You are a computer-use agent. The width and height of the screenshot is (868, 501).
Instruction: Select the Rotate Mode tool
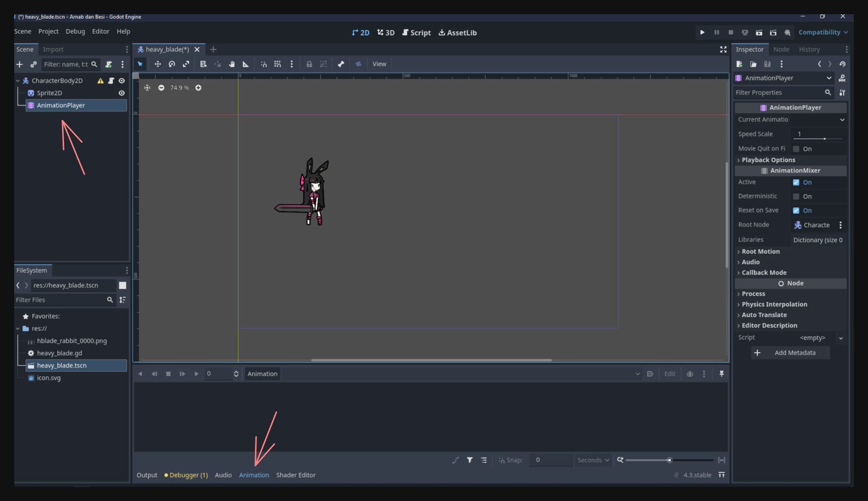click(x=172, y=64)
